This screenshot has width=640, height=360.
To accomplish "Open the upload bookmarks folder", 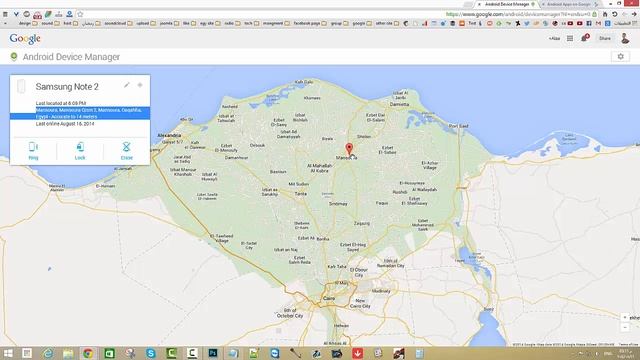I will [146, 24].
